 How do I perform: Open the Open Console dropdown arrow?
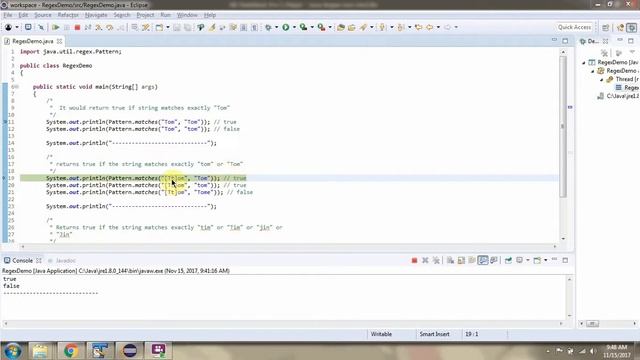point(545,260)
